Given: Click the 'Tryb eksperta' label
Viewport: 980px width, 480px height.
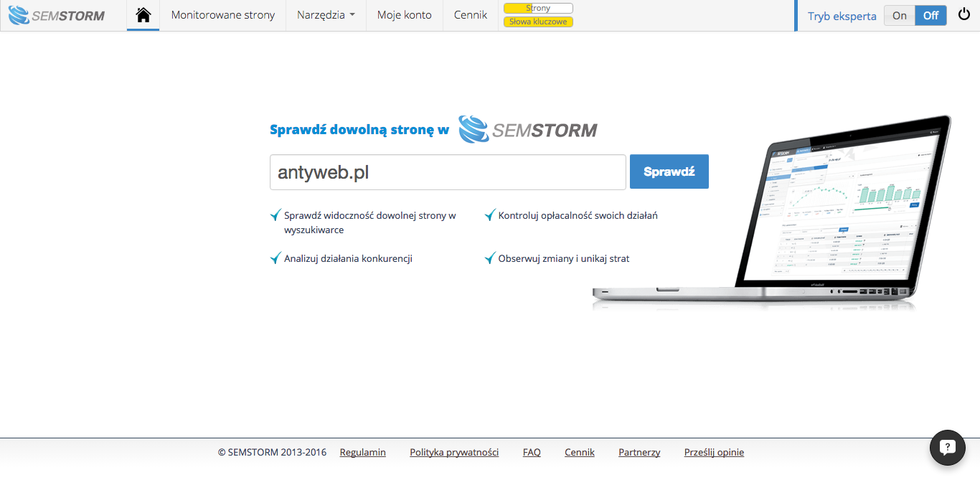Looking at the screenshot, I should [842, 16].
